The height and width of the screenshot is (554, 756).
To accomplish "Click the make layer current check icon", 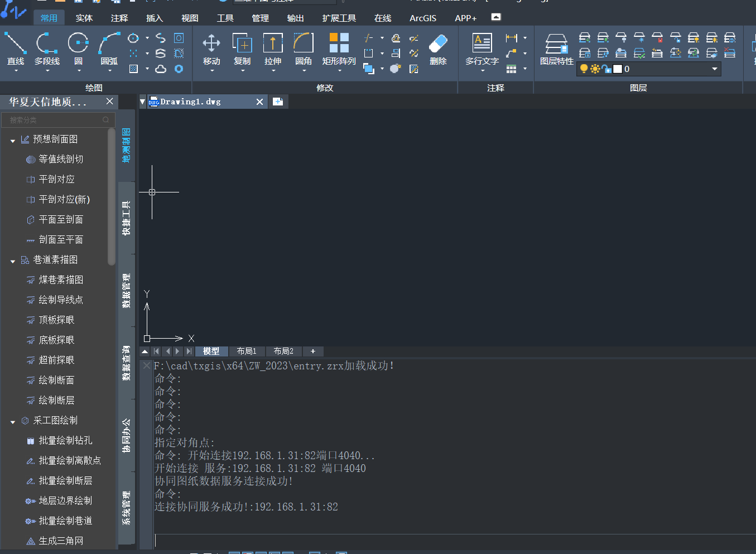I will (x=639, y=53).
